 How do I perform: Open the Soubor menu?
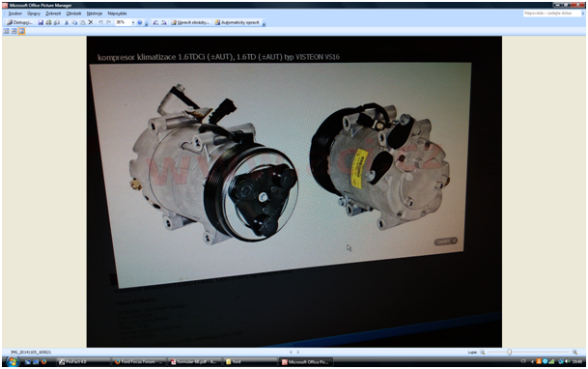[x=15, y=14]
